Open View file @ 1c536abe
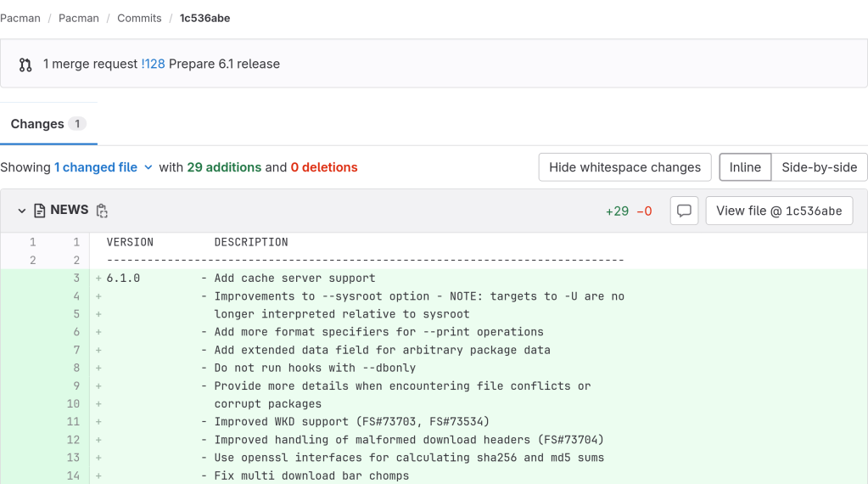 pyautogui.click(x=779, y=211)
